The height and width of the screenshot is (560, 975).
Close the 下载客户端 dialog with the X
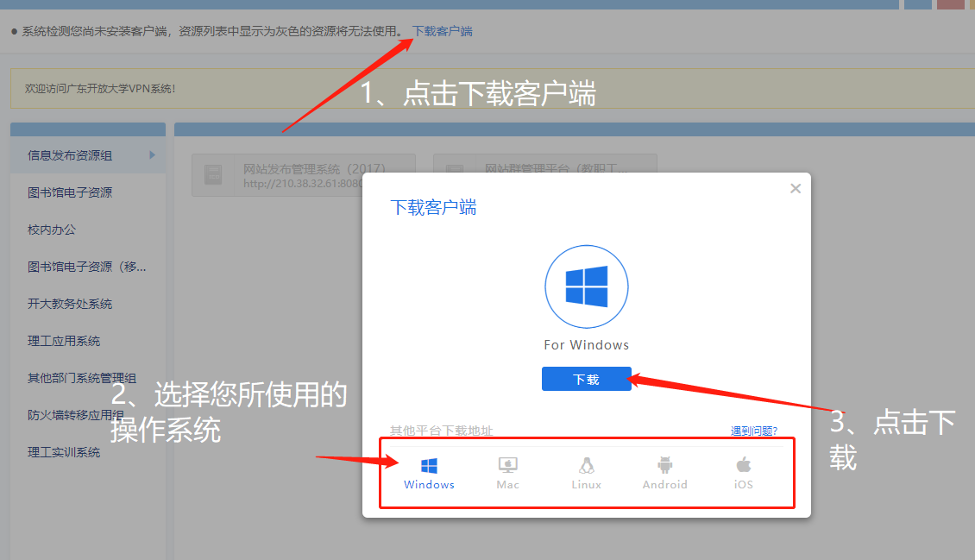click(x=796, y=188)
